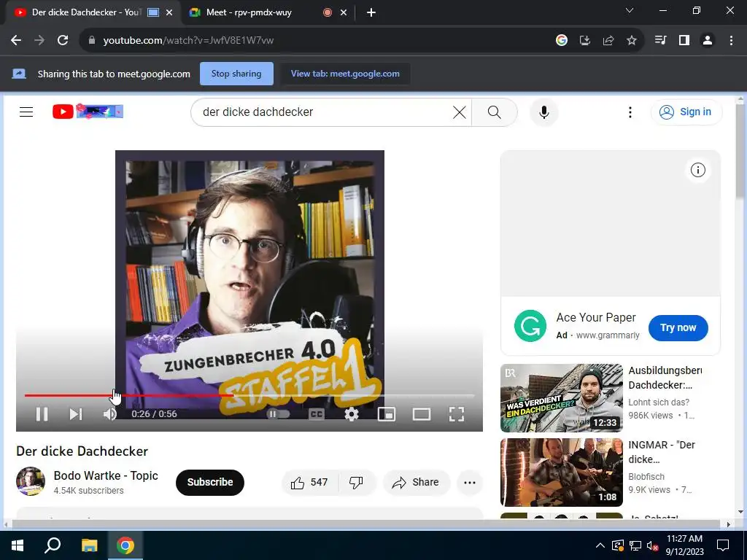Click Stop sharing button

coord(236,74)
